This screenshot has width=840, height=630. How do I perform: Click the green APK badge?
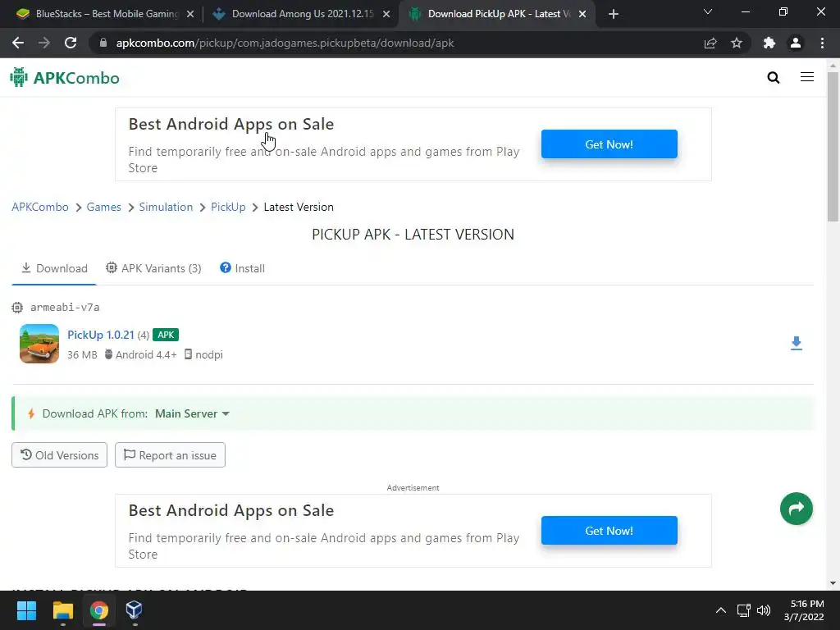coord(166,335)
